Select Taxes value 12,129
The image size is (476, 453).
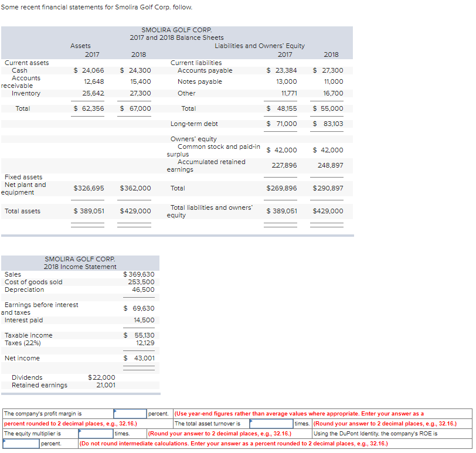[x=145, y=343]
